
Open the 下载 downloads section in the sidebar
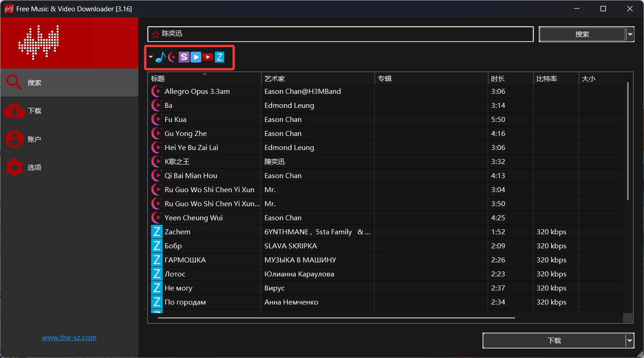[x=69, y=111]
